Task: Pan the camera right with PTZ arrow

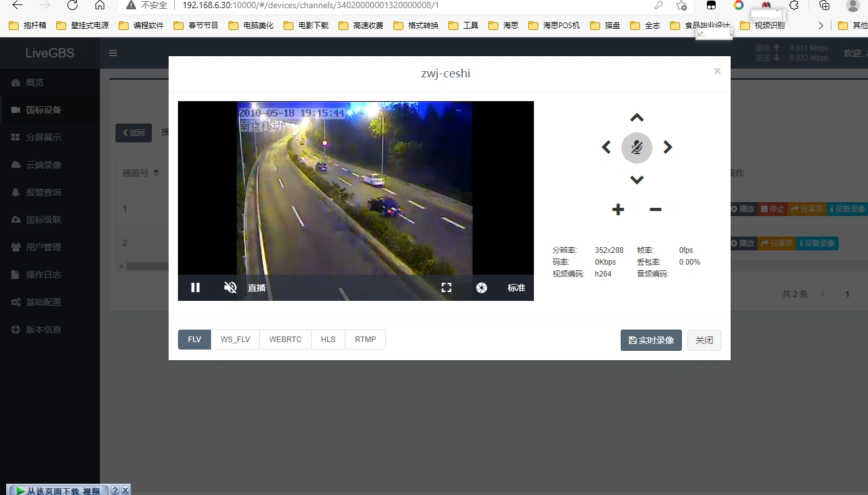Action: point(668,147)
